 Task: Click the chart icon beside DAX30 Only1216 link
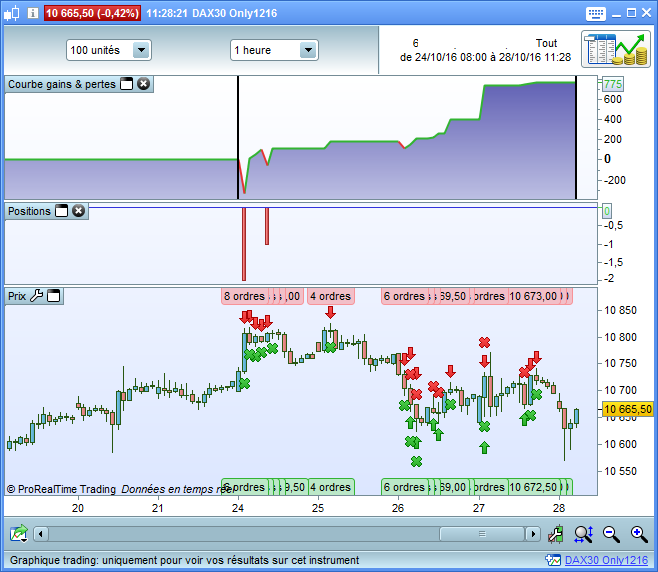[x=553, y=560]
